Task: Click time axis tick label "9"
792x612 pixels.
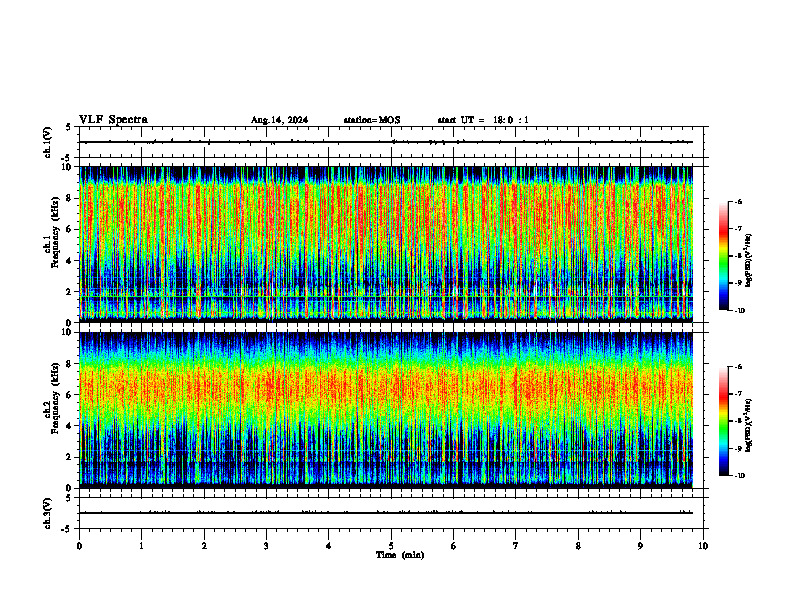Action: (640, 546)
